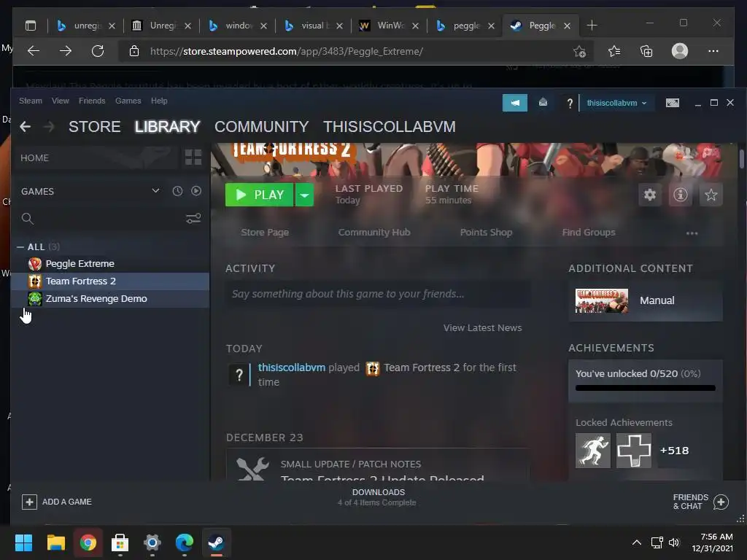The height and width of the screenshot is (560, 747).
Task: Open the Games collection dropdown chevron
Action: [x=155, y=190]
